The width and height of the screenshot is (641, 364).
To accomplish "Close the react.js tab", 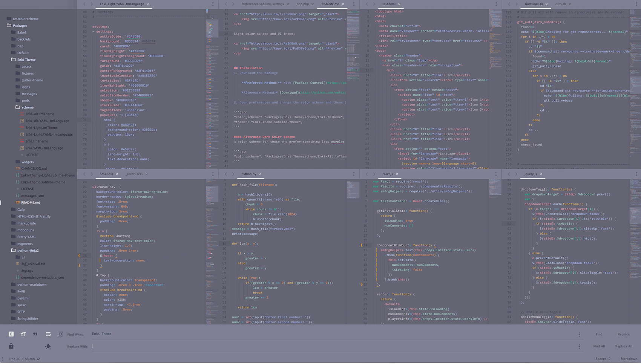I will tap(397, 174).
